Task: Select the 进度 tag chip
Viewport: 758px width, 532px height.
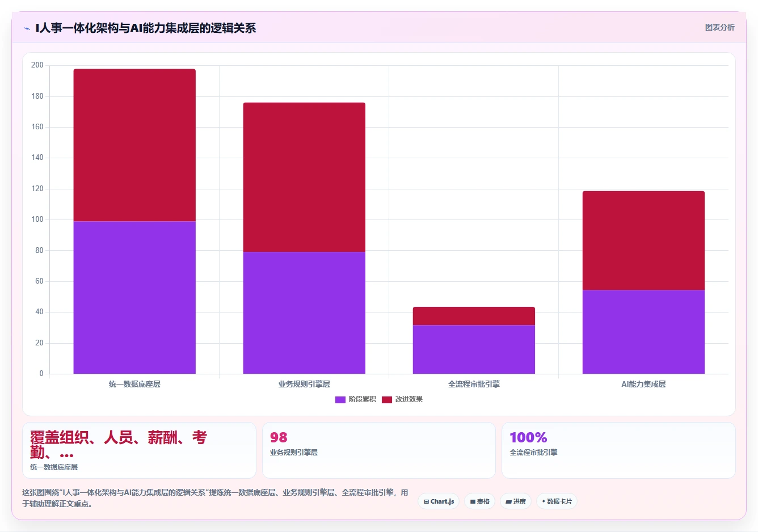Action: coord(516,501)
